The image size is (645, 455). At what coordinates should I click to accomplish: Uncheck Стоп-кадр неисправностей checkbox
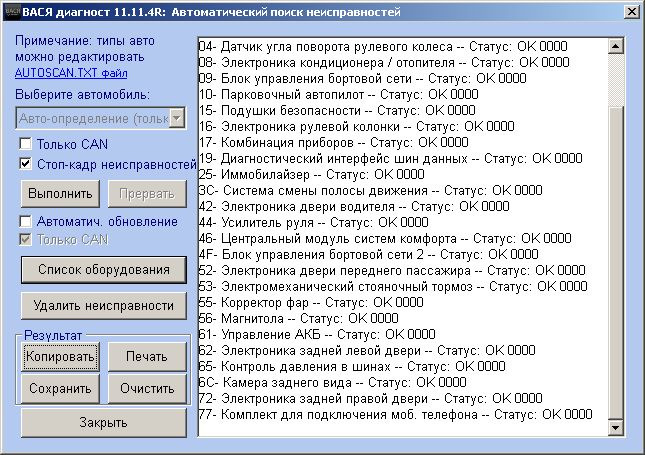26,164
